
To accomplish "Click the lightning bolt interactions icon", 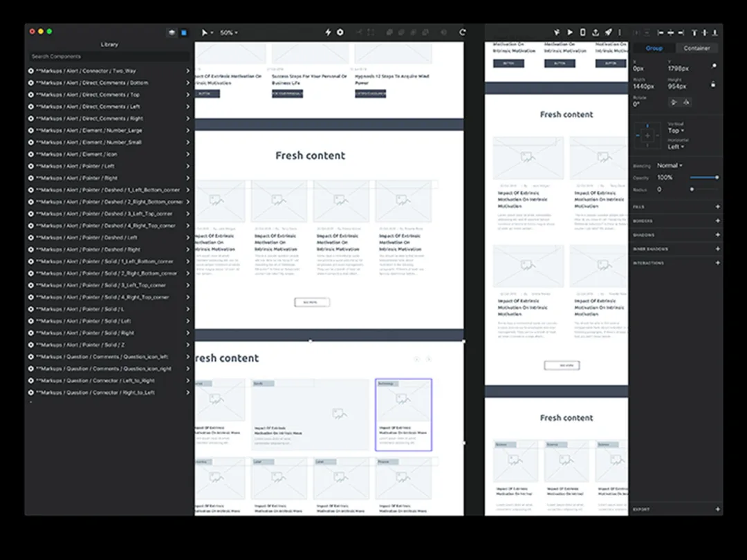I will pyautogui.click(x=328, y=32).
